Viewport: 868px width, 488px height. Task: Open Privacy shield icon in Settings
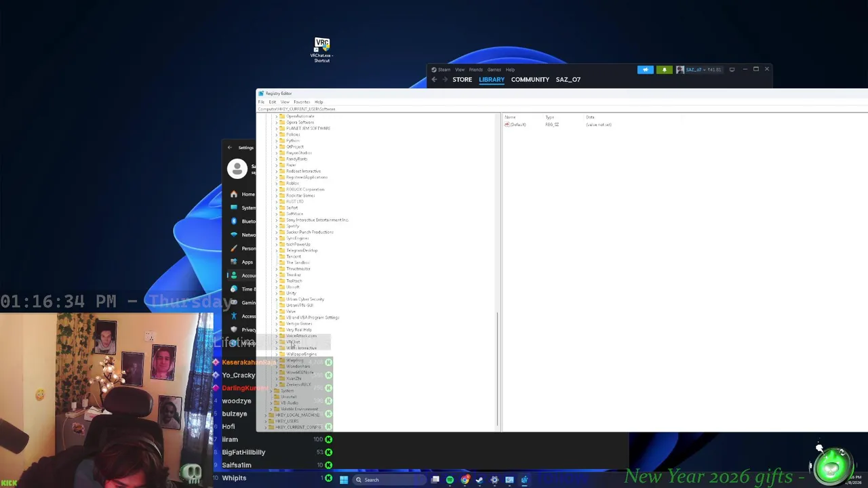(234, 329)
